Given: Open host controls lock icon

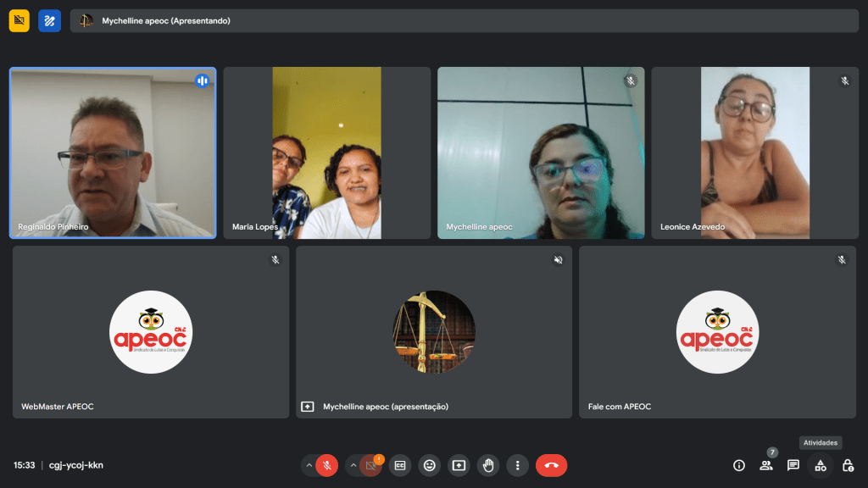Looking at the screenshot, I should click(x=848, y=465).
